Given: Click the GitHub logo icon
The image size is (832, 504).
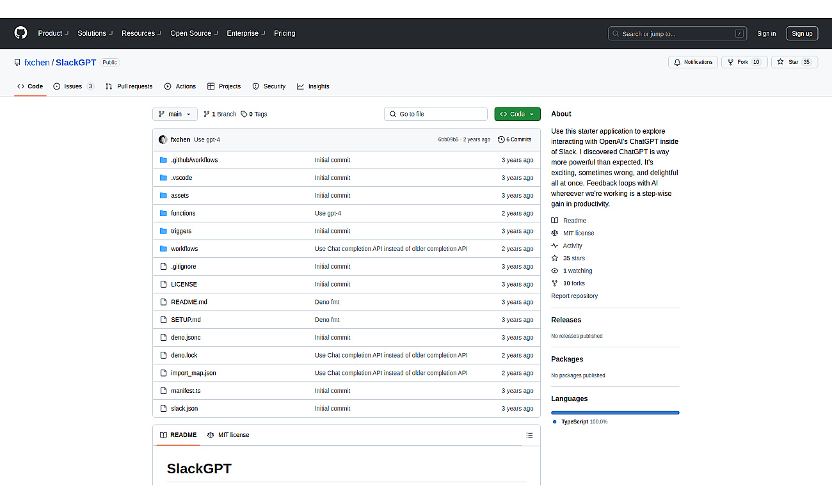Looking at the screenshot, I should point(21,33).
